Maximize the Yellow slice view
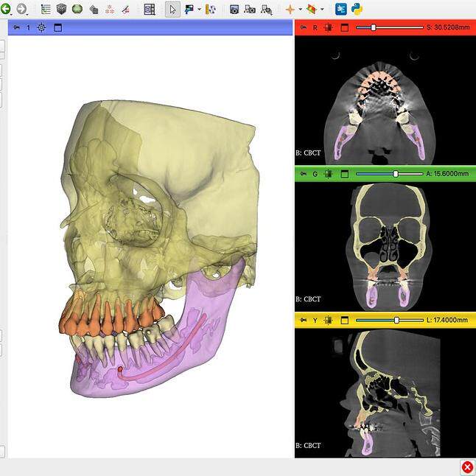 [x=344, y=321]
